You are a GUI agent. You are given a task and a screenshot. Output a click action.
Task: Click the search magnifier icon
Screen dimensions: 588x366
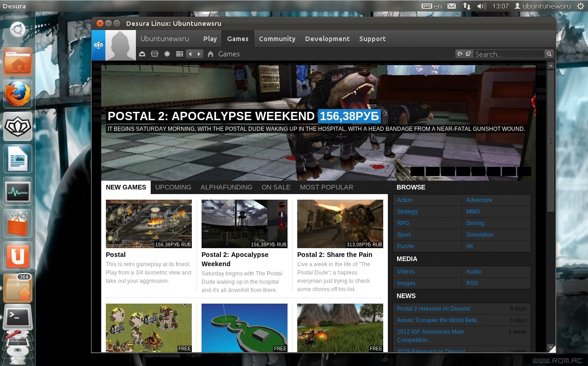[549, 54]
